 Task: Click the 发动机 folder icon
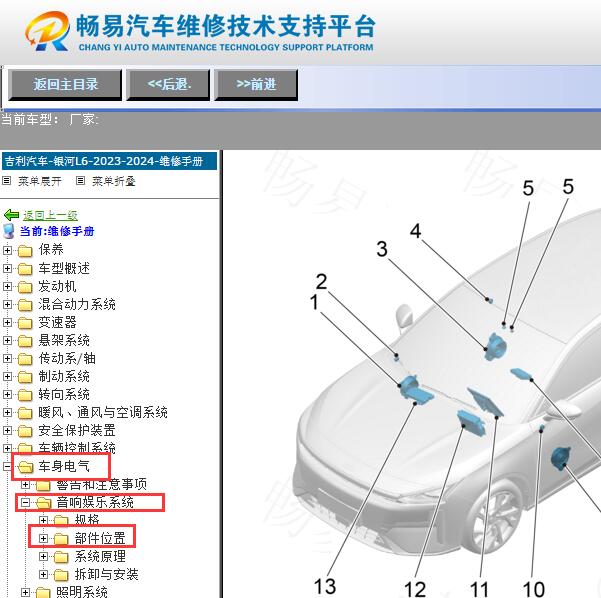[25, 287]
